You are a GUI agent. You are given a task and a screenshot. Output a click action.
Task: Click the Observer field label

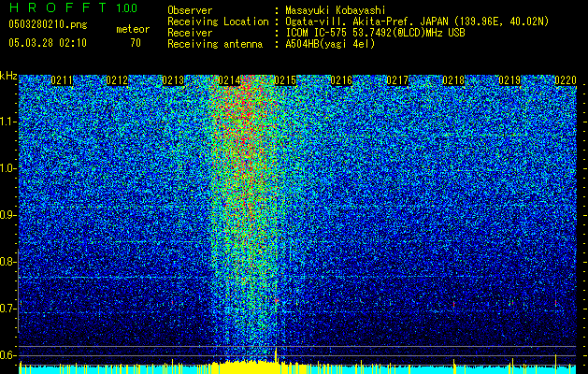(x=190, y=11)
